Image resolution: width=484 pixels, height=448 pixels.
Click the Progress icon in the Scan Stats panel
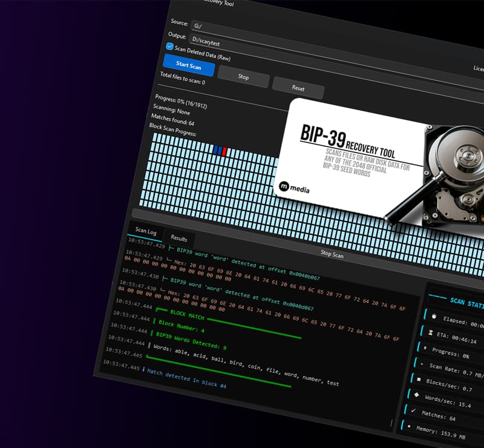click(x=425, y=348)
